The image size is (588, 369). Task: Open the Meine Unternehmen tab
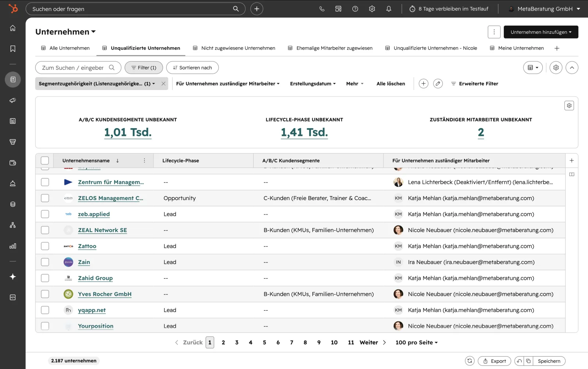coord(517,48)
